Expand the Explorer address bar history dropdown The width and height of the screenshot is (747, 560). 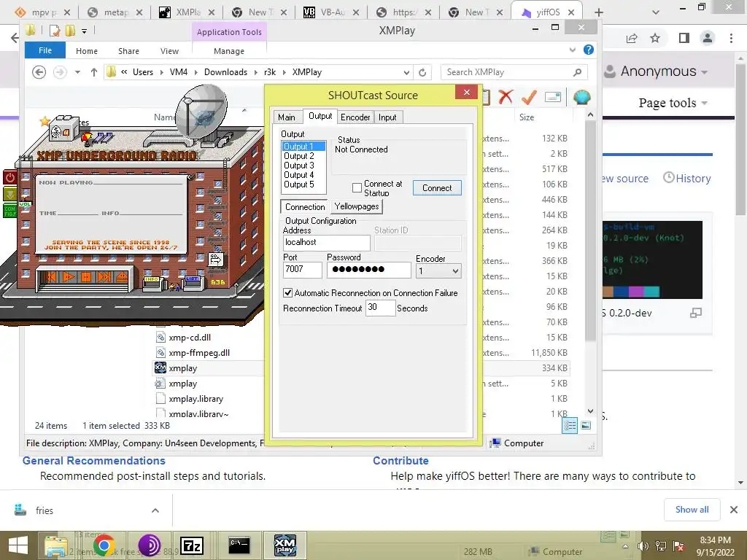click(406, 72)
